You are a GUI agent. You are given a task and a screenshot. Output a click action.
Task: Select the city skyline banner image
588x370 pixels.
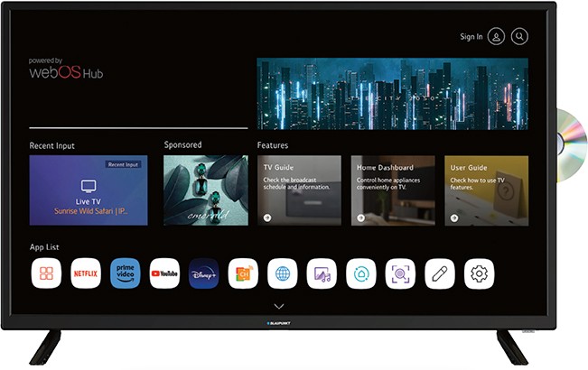(x=393, y=94)
